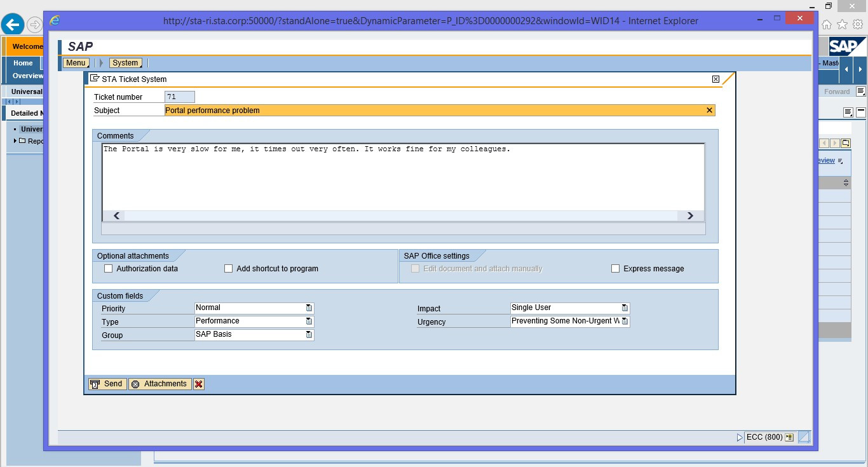Open the SAP Menu button
The image size is (868, 467).
point(76,63)
